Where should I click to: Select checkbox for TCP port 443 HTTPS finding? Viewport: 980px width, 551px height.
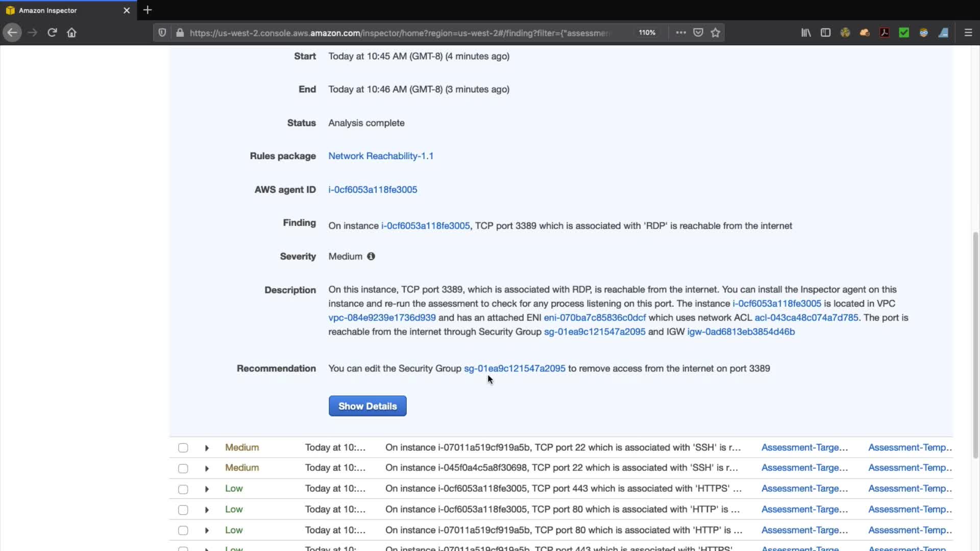[183, 489]
